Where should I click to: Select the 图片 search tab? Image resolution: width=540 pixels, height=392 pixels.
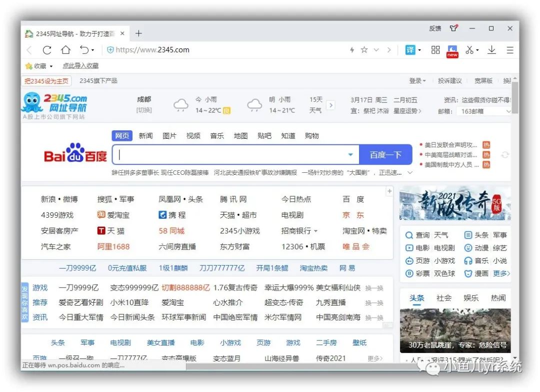pyautogui.click(x=169, y=136)
